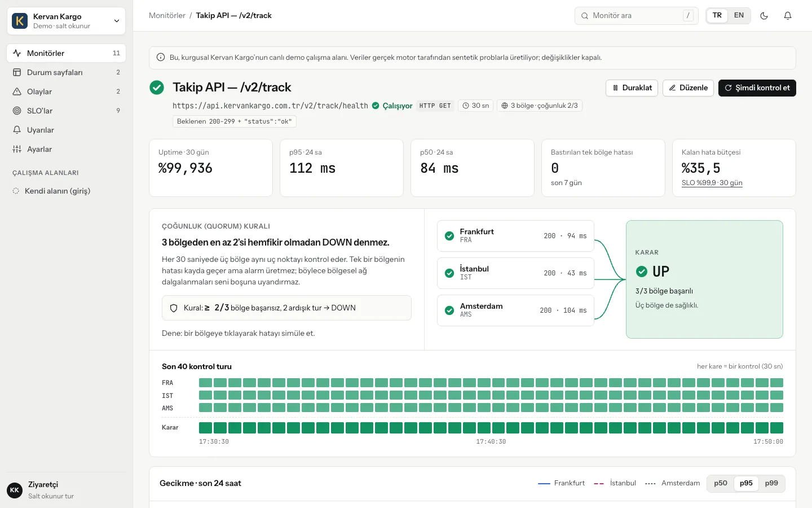The width and height of the screenshot is (812, 508).
Task: Click the Monitörler pulse icon
Action: click(x=17, y=53)
